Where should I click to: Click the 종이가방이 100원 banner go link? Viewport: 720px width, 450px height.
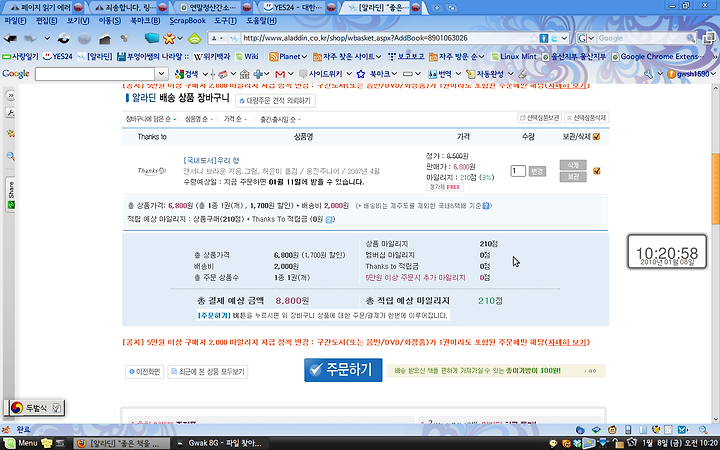tap(591, 371)
